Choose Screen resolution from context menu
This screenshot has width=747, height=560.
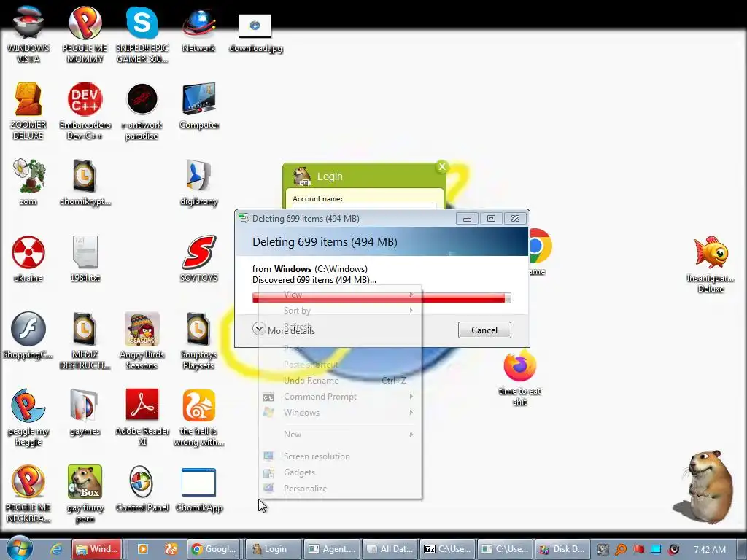[340, 456]
